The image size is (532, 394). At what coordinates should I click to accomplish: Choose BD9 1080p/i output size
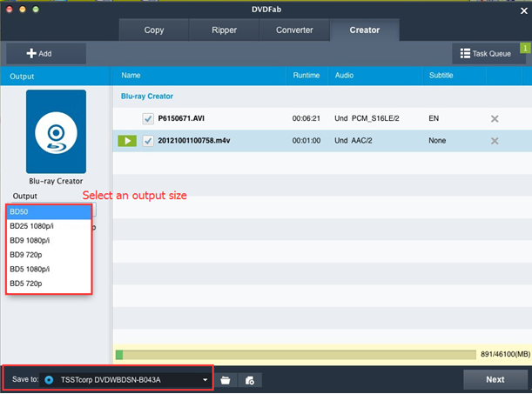tap(49, 241)
